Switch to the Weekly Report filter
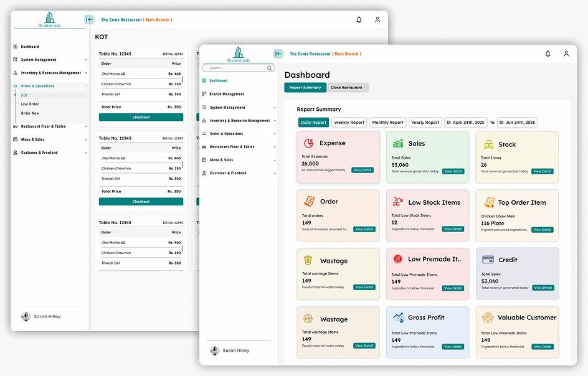 pos(349,123)
